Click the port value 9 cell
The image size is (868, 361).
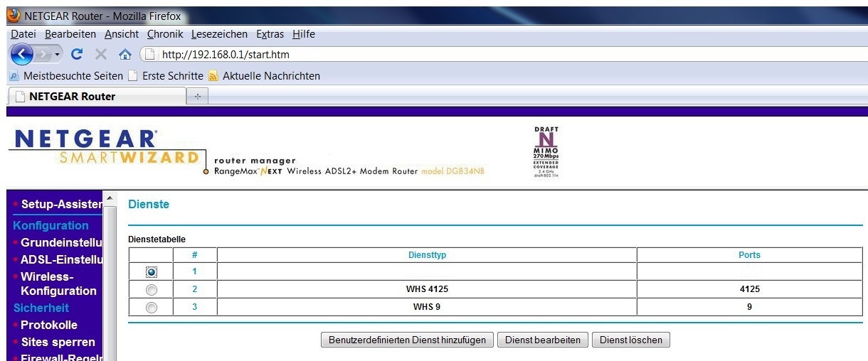pos(749,307)
